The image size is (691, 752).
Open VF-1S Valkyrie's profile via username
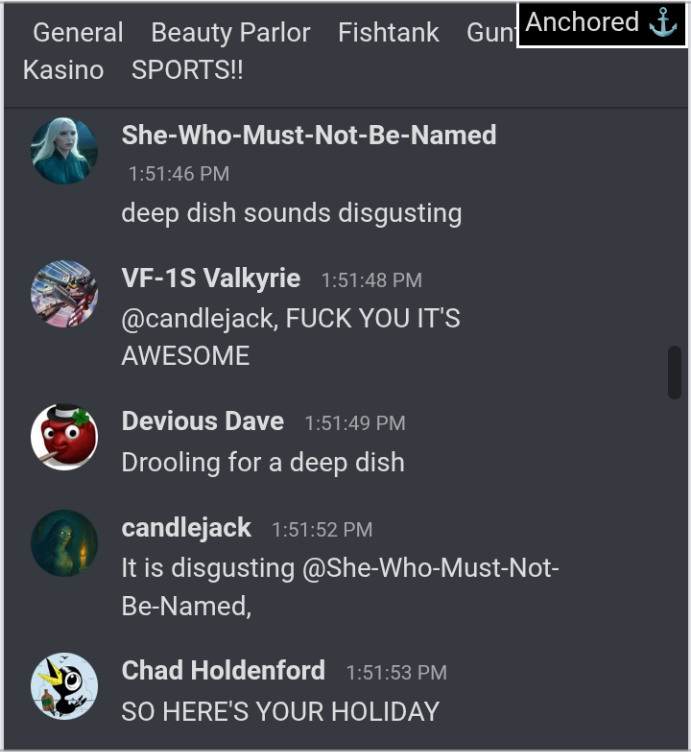211,278
